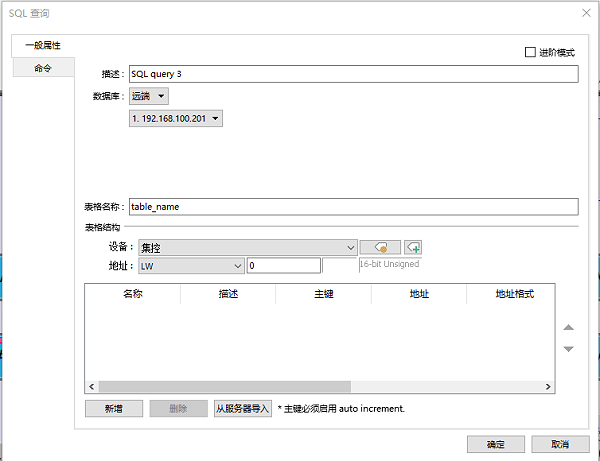Switch to the 命令 tab

click(43, 68)
